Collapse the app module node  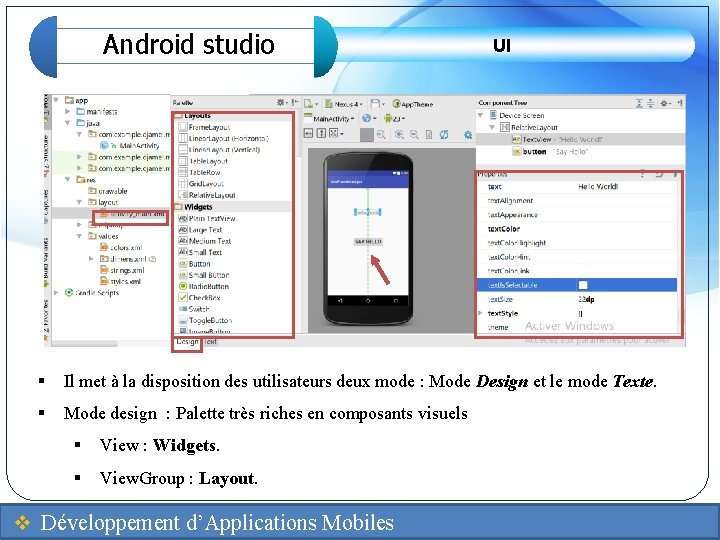(56, 100)
